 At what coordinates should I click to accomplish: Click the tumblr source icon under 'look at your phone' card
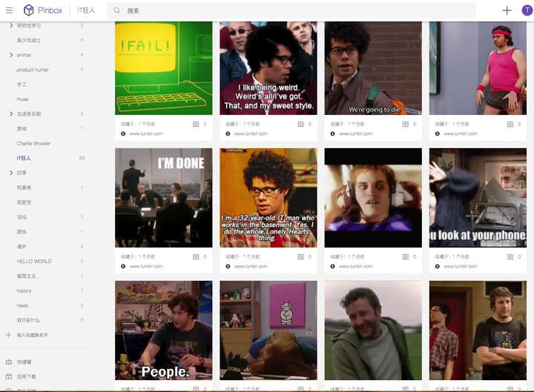click(x=438, y=266)
